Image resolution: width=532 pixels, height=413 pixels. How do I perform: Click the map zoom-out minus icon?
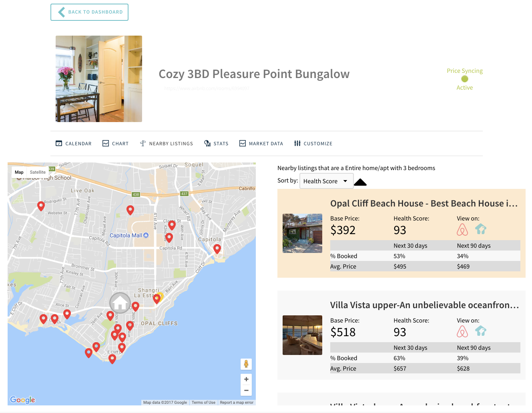pos(246,390)
